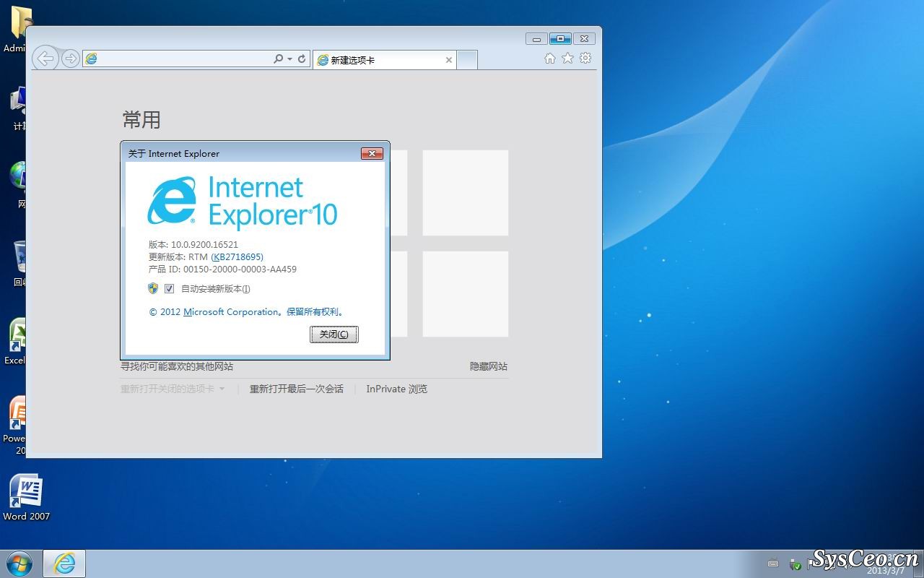The image size is (924, 578).
Task: Click the safely remove hardware tray icon
Action: point(795,564)
